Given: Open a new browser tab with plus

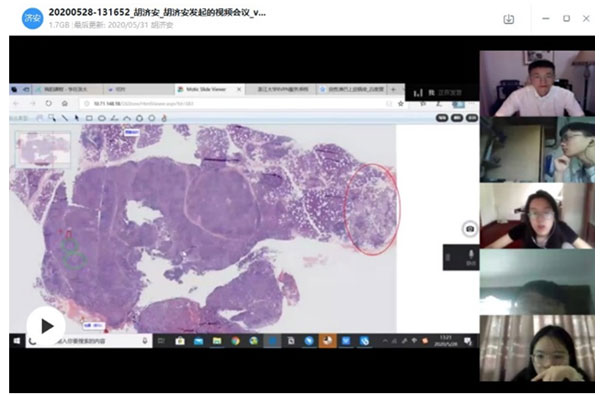Looking at the screenshot, I should point(393,89).
